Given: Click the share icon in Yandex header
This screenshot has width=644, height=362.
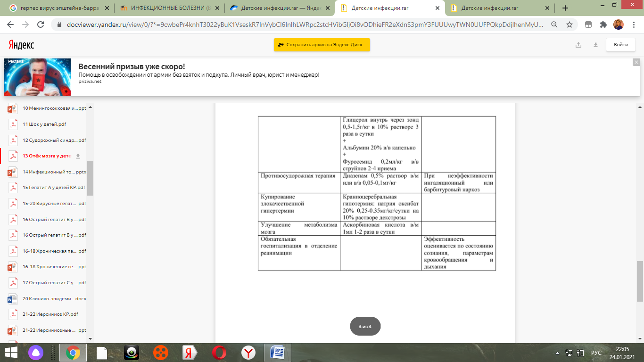Looking at the screenshot, I should pos(578,45).
